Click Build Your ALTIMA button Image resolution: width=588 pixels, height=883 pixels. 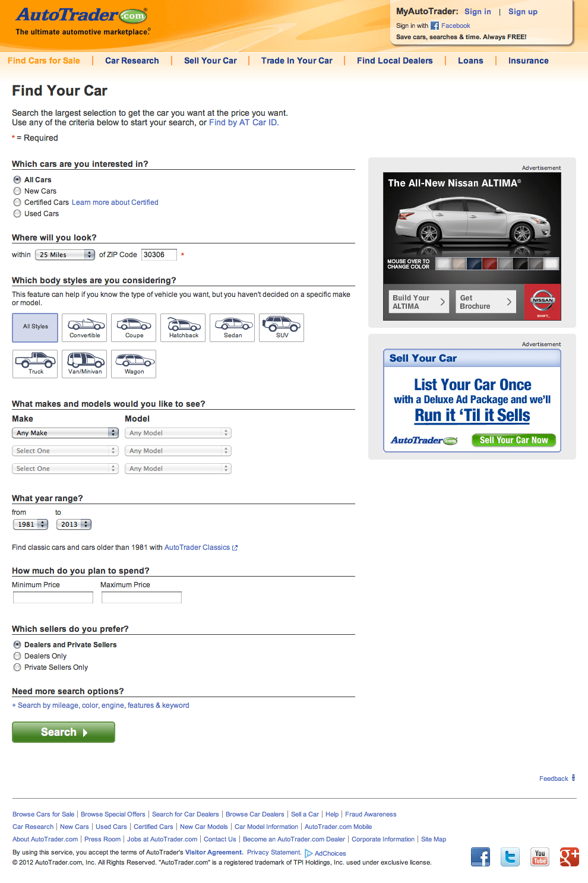pyautogui.click(x=419, y=302)
